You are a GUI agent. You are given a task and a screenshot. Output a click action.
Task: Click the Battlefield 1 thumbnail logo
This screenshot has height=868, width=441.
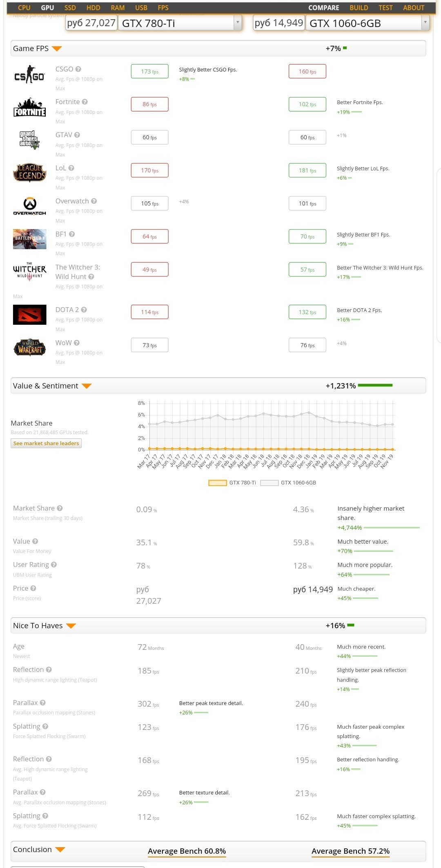pyautogui.click(x=29, y=239)
